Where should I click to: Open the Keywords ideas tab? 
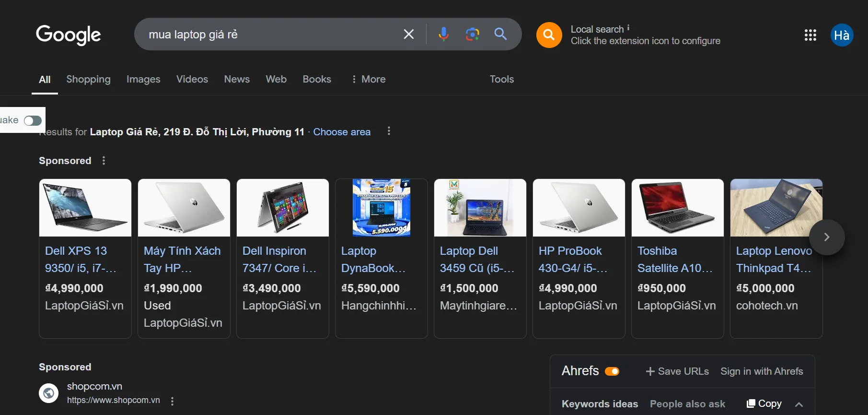pos(600,404)
